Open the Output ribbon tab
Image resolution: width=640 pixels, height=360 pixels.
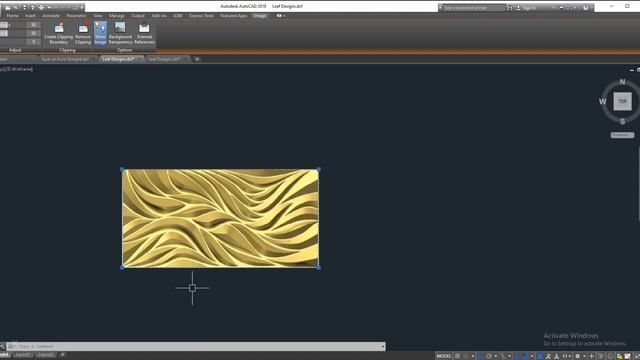(138, 16)
